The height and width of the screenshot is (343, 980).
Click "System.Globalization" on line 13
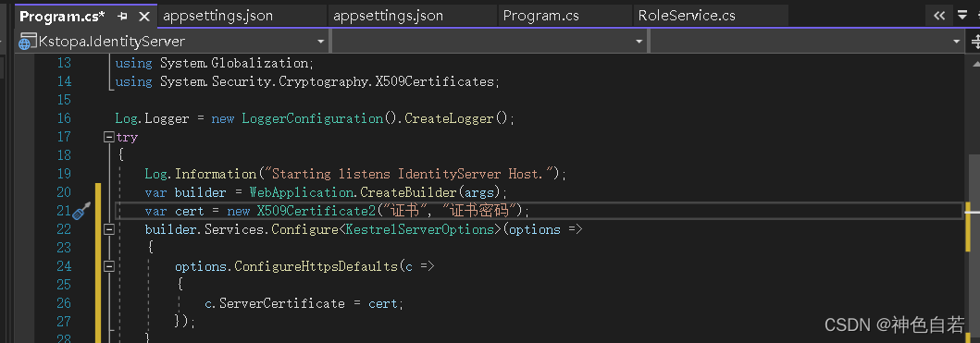(234, 63)
